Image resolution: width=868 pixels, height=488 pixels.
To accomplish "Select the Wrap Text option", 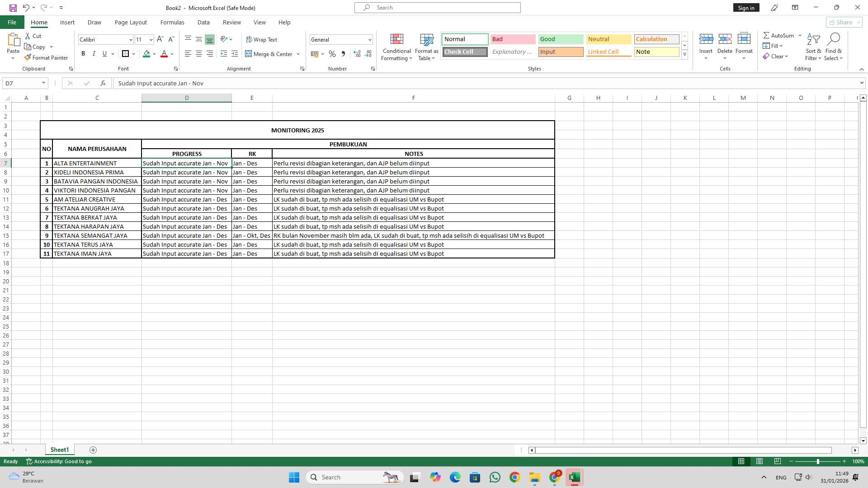I will (262, 39).
